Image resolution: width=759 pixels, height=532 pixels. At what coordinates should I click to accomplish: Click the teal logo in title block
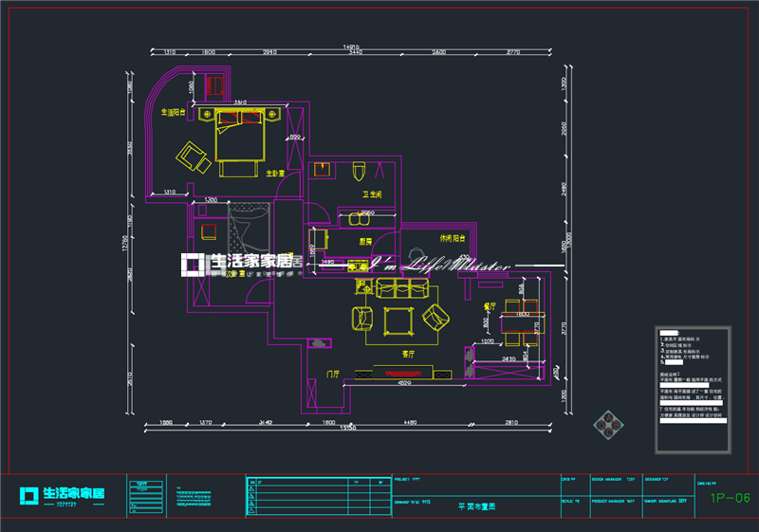(64, 494)
